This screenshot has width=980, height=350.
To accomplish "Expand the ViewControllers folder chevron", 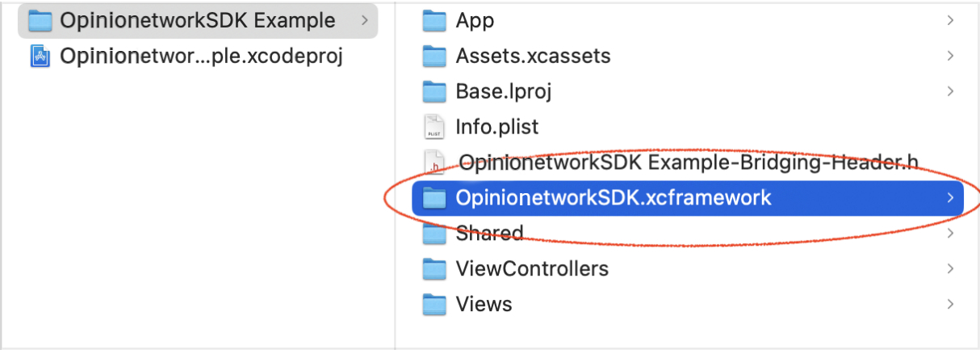I will [x=951, y=268].
